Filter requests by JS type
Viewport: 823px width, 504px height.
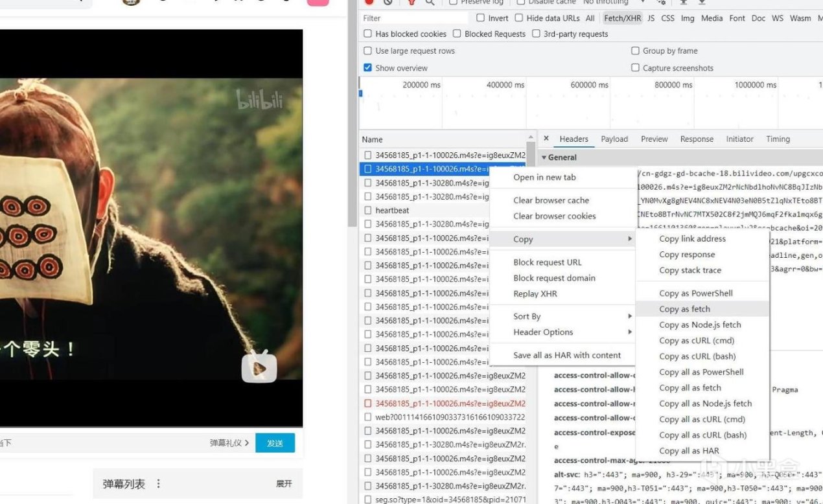tap(651, 18)
